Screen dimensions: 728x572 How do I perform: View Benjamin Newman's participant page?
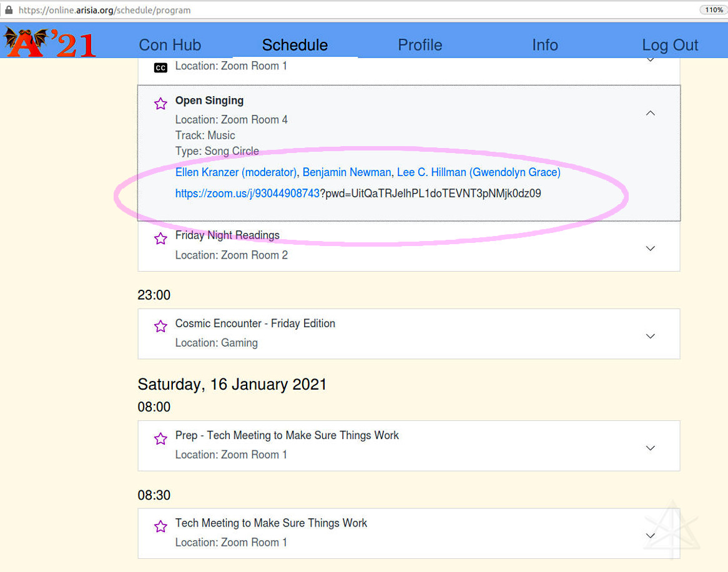click(x=347, y=172)
